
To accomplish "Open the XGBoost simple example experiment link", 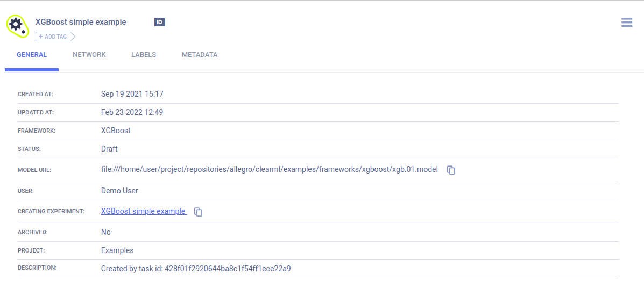I will [143, 211].
